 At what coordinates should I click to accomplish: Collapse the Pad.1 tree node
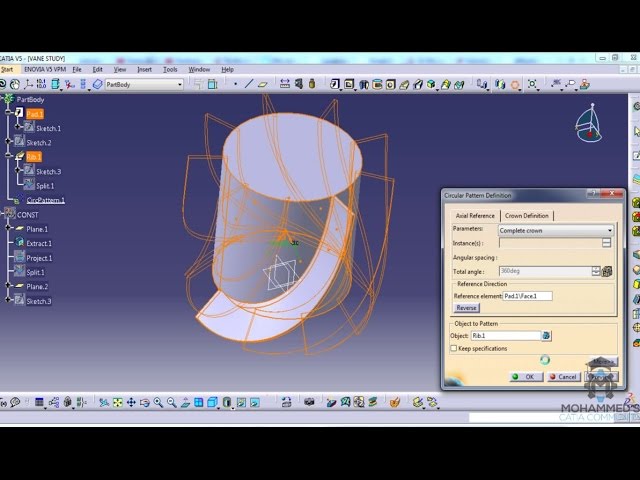[x=8, y=112]
